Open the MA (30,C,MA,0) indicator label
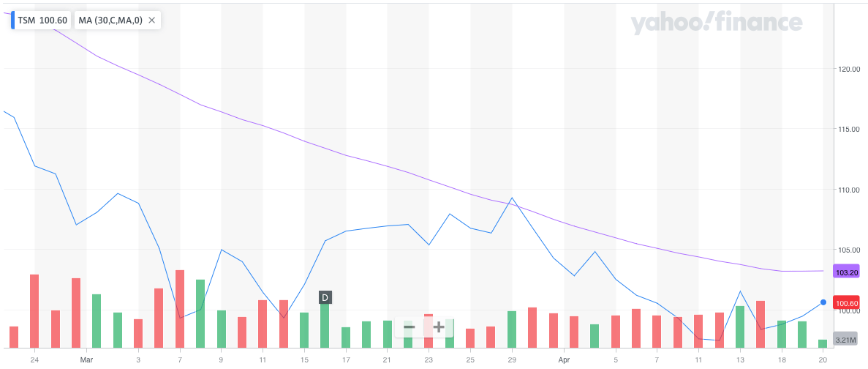Viewport: 868px width, 369px height. click(x=108, y=20)
